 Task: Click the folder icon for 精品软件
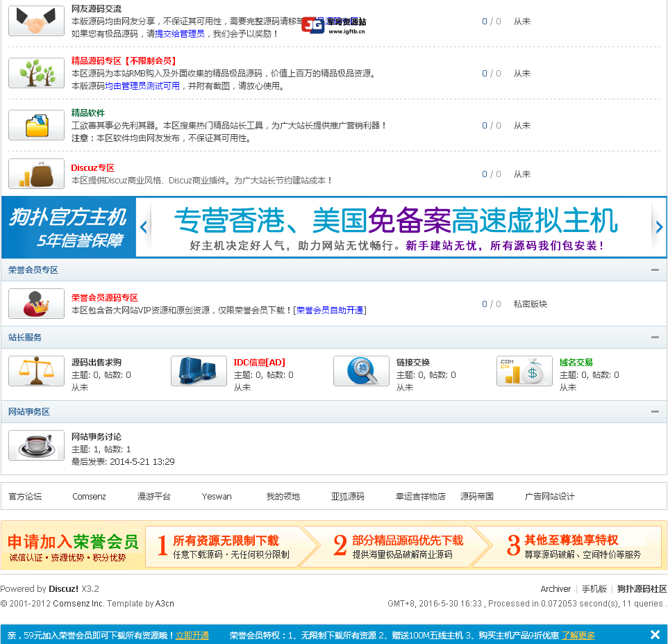point(36,125)
